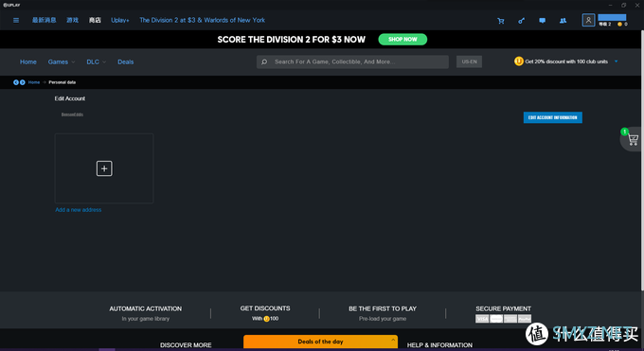Click the plus icon to add address
This screenshot has width=644, height=351.
point(104,168)
